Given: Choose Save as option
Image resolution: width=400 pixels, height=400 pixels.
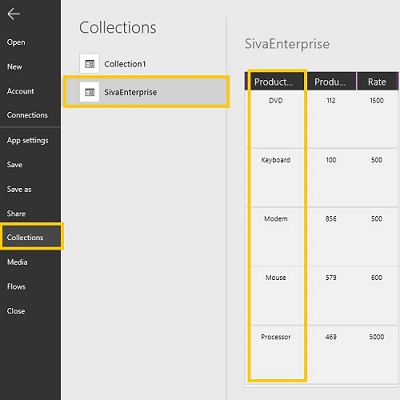Looking at the screenshot, I should click(19, 189).
